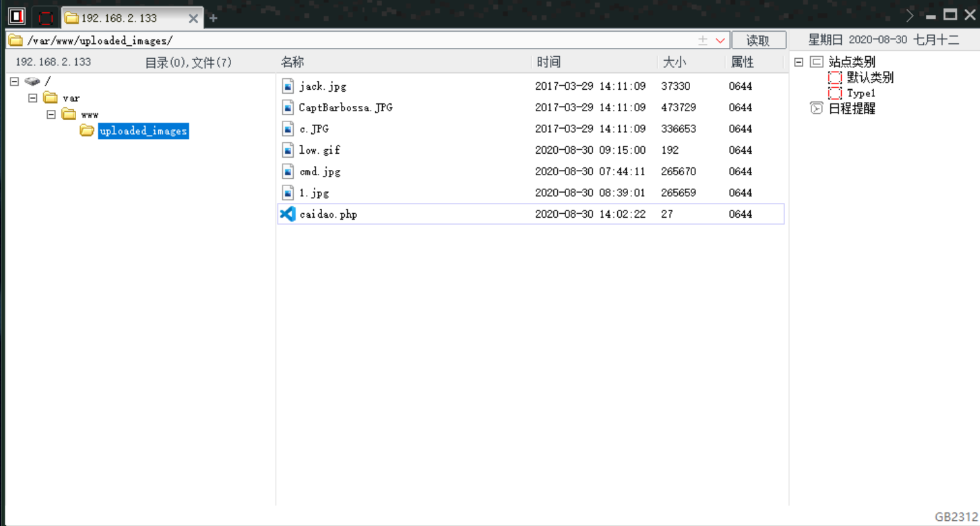Click the white square icon at top-left of title bar
This screenshot has width=980, height=526.
click(x=17, y=16)
